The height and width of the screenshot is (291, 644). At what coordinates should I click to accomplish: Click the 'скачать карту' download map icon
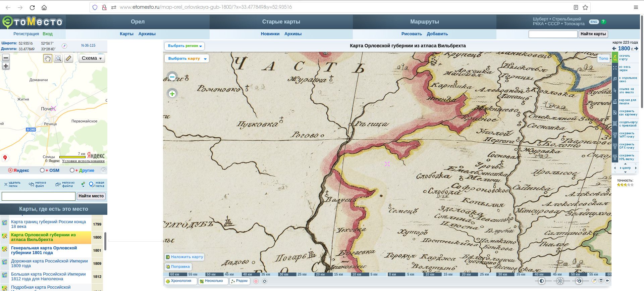[x=615, y=58]
